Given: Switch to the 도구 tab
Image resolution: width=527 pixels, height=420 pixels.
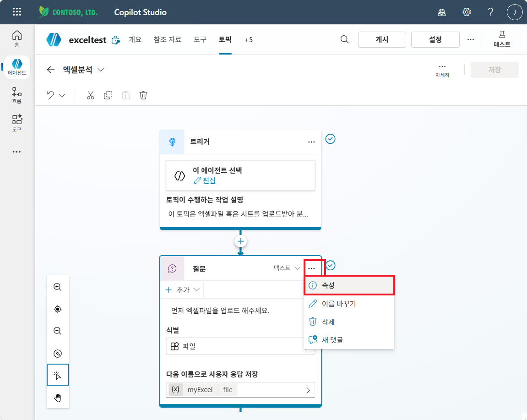Looking at the screenshot, I should point(200,39).
